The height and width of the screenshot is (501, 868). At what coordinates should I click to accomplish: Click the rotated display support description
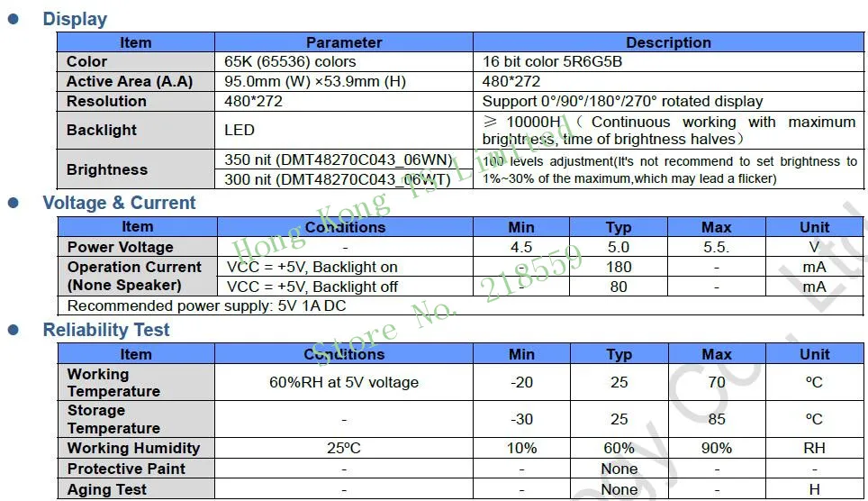point(622,102)
